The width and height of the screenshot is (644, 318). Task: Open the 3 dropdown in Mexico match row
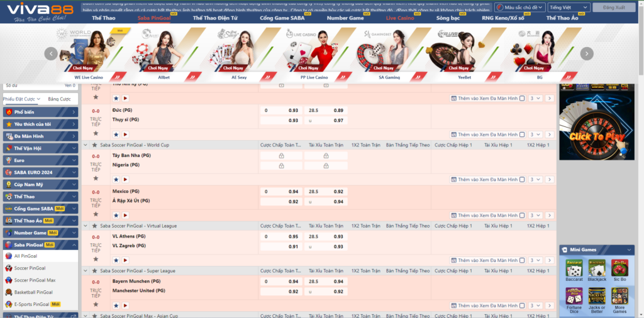coord(536,215)
